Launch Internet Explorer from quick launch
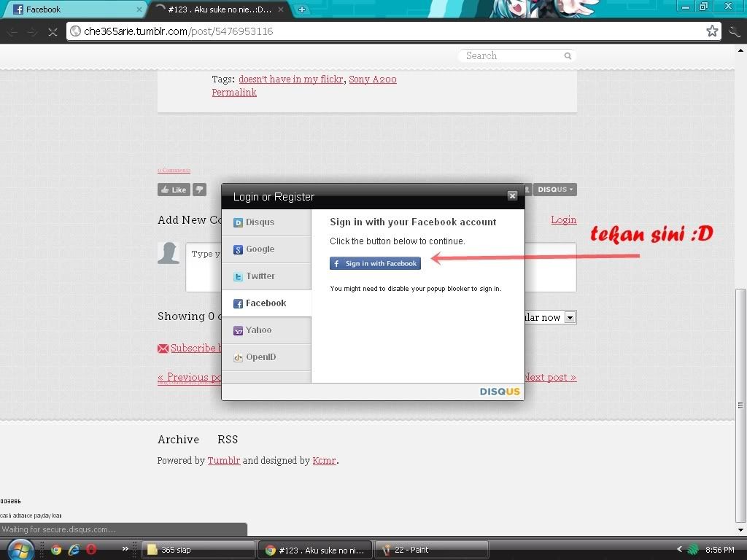747x560 pixels. [74, 550]
